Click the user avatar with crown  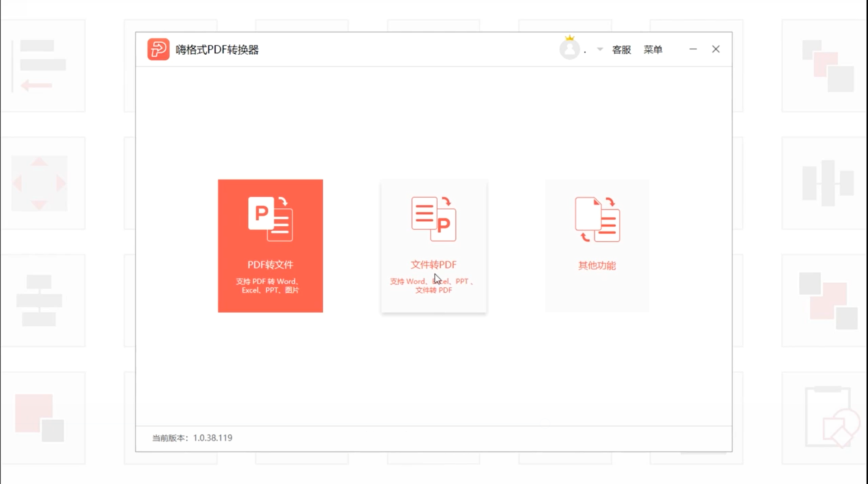click(570, 48)
